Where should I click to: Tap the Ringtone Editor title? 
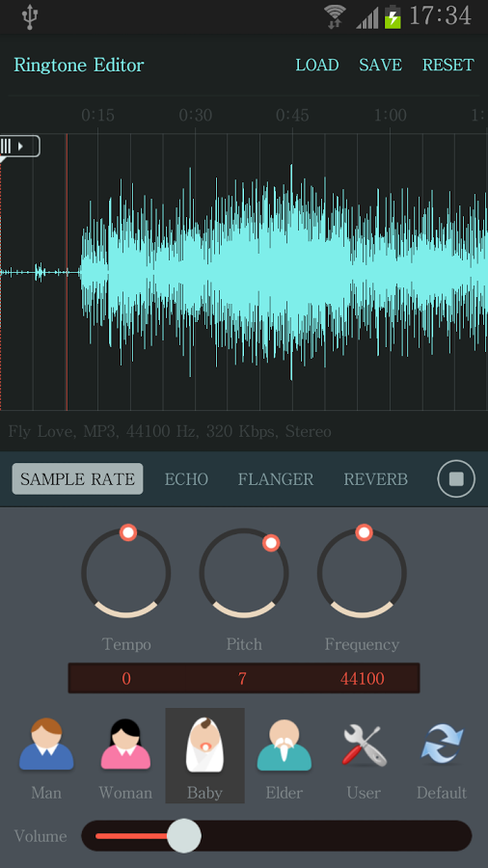pyautogui.click(x=78, y=65)
